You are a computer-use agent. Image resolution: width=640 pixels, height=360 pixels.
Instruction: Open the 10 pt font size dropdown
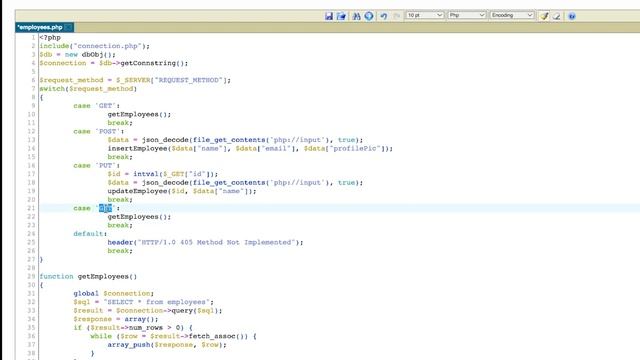click(424, 15)
